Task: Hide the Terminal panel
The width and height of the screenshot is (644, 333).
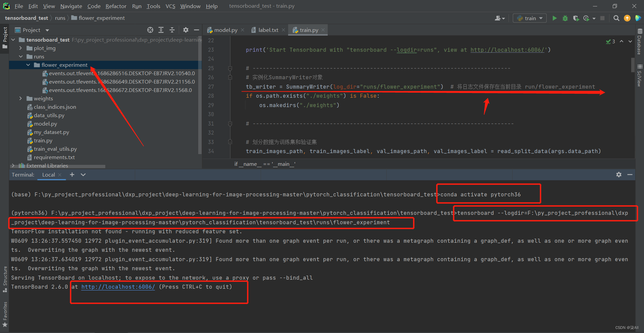Action: pyautogui.click(x=630, y=175)
